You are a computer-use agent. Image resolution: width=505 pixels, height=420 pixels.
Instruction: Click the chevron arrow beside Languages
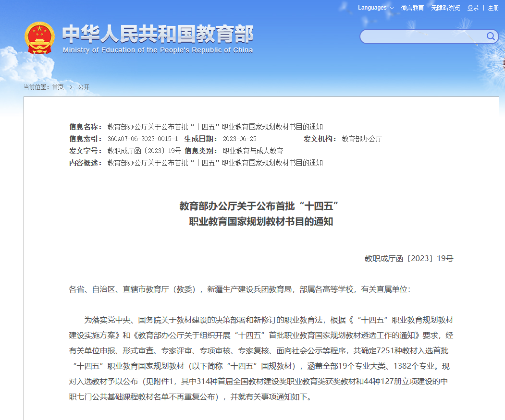coord(392,8)
